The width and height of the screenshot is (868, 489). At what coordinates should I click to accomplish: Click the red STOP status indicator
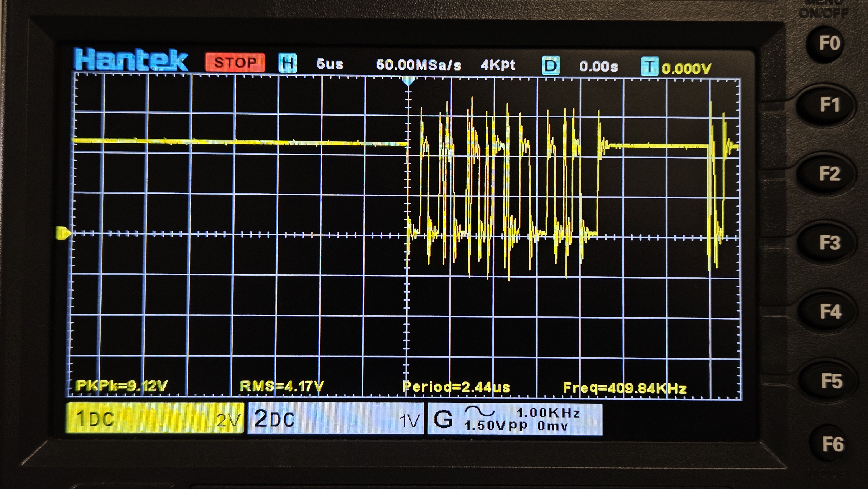(235, 63)
